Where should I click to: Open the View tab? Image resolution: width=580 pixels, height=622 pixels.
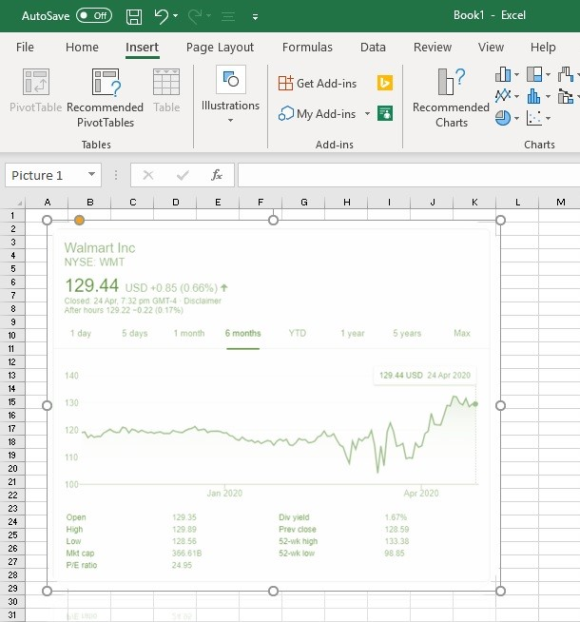[491, 47]
